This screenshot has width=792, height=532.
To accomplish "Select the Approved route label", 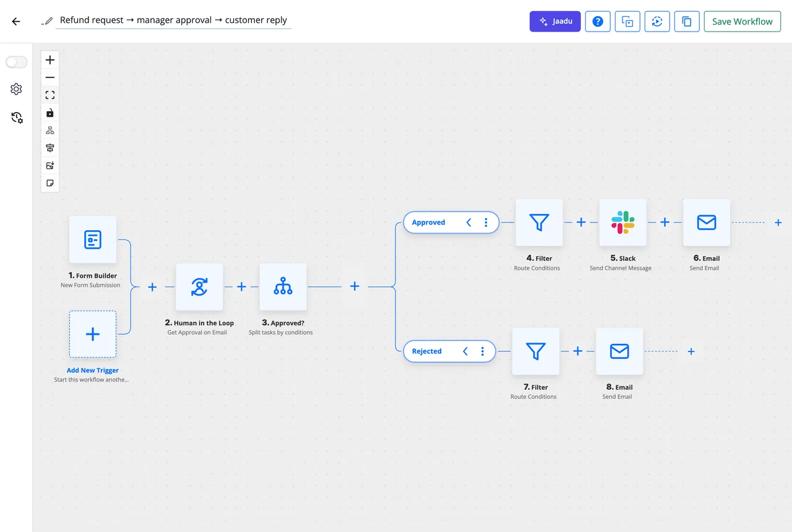I will pyautogui.click(x=428, y=222).
